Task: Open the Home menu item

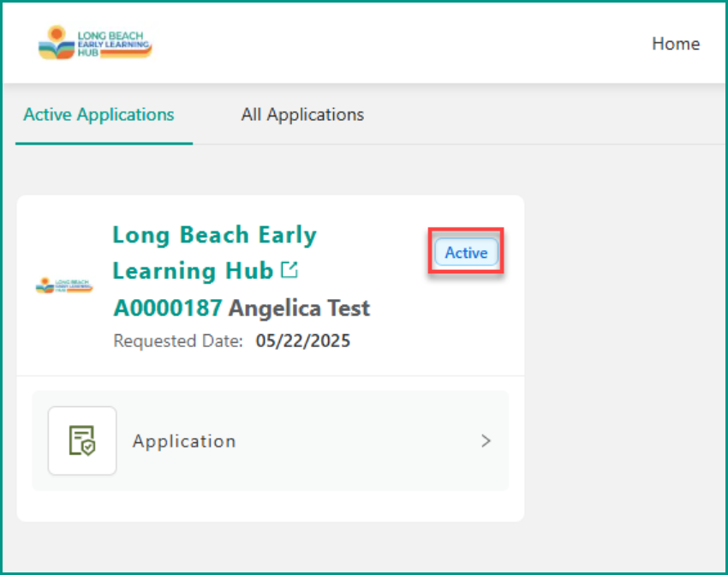Action: click(x=676, y=44)
